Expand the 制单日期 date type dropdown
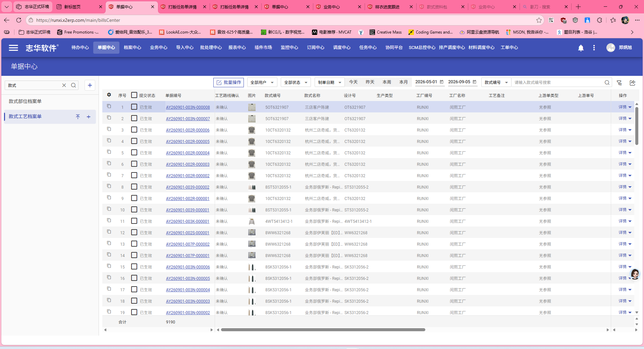Image resolution: width=644 pixels, height=349 pixels. pyautogui.click(x=330, y=83)
